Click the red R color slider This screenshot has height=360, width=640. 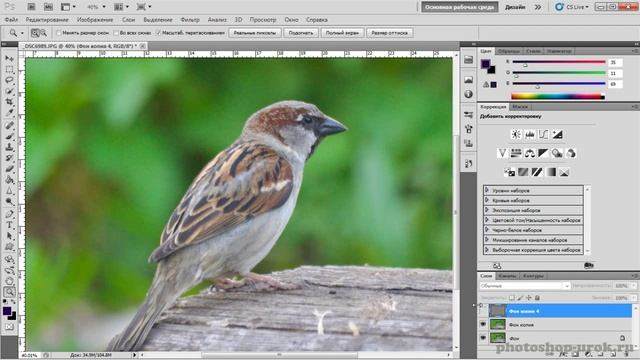point(559,62)
